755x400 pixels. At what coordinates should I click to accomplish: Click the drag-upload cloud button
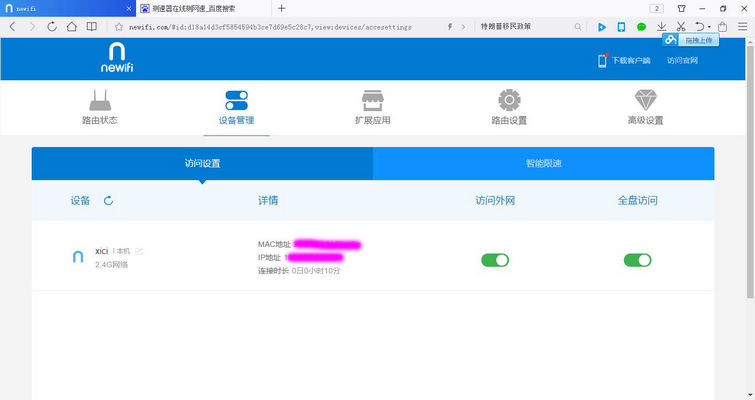tap(691, 40)
